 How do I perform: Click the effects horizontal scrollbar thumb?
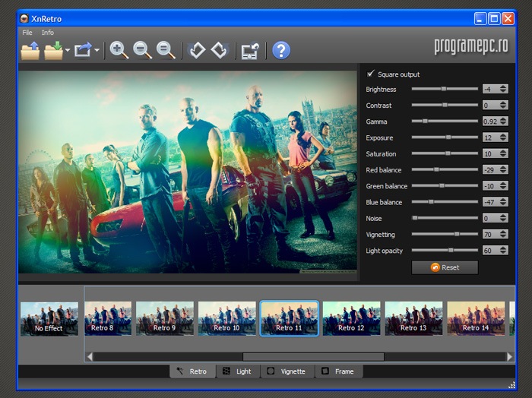pyautogui.click(x=313, y=357)
